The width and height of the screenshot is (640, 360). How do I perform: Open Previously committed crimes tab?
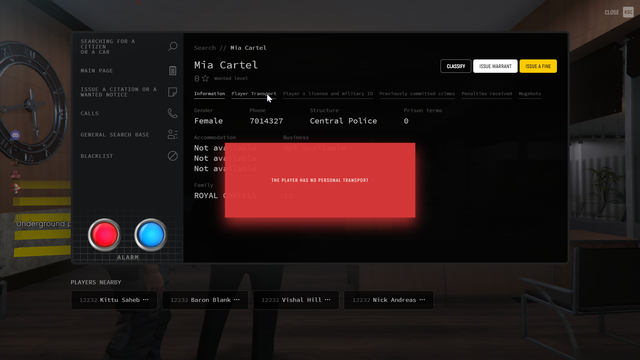[417, 94]
